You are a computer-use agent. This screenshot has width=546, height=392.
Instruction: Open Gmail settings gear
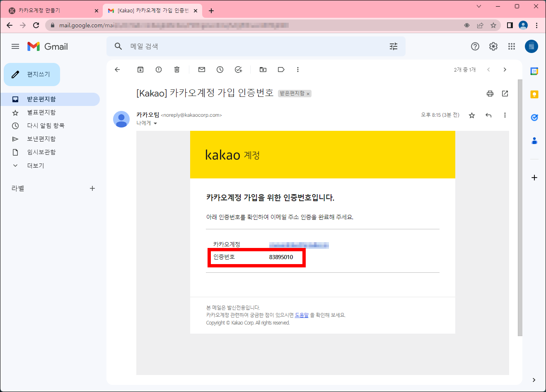point(493,46)
